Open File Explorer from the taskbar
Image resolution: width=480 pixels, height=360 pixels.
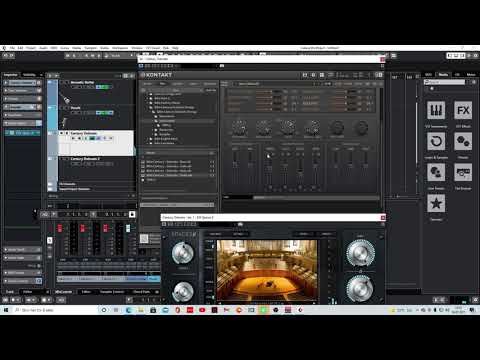pos(141,310)
